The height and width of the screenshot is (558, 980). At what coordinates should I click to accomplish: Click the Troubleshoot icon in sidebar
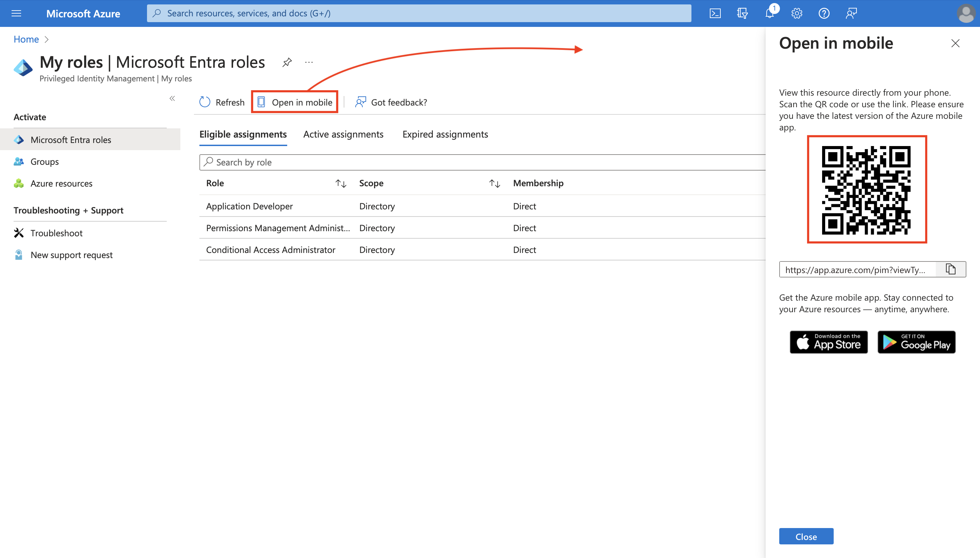[x=19, y=232]
